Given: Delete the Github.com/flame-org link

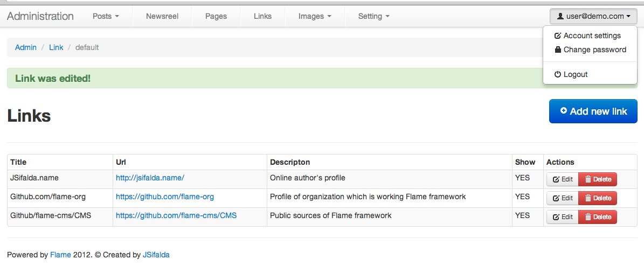Looking at the screenshot, I should pyautogui.click(x=598, y=198).
